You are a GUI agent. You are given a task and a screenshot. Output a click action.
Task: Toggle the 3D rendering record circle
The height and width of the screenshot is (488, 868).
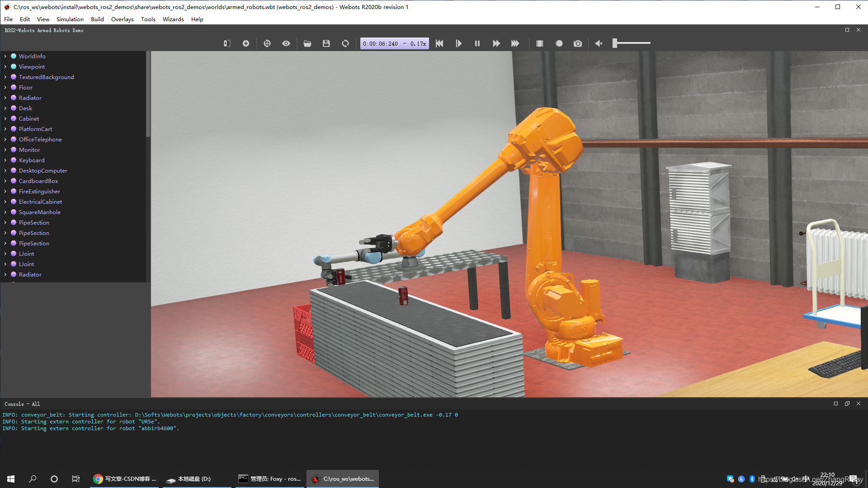pyautogui.click(x=559, y=43)
